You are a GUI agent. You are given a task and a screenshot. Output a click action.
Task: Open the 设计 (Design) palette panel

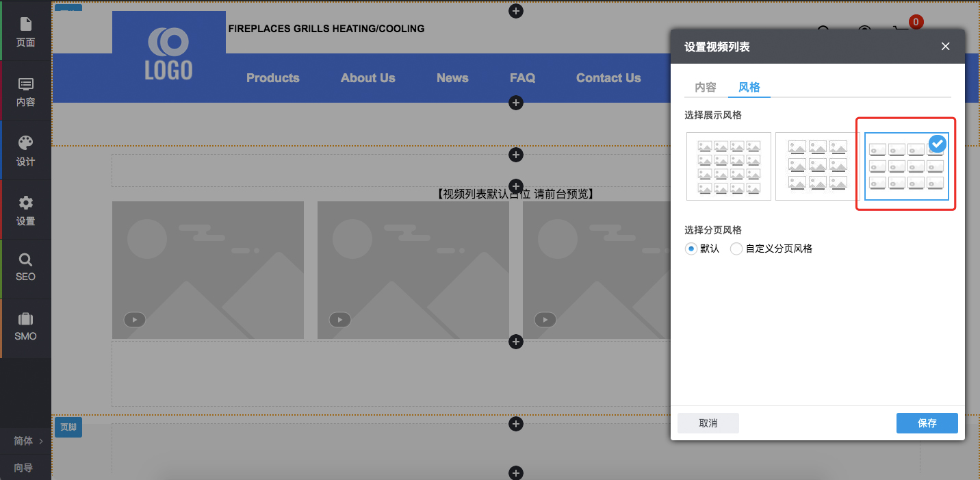click(x=25, y=151)
